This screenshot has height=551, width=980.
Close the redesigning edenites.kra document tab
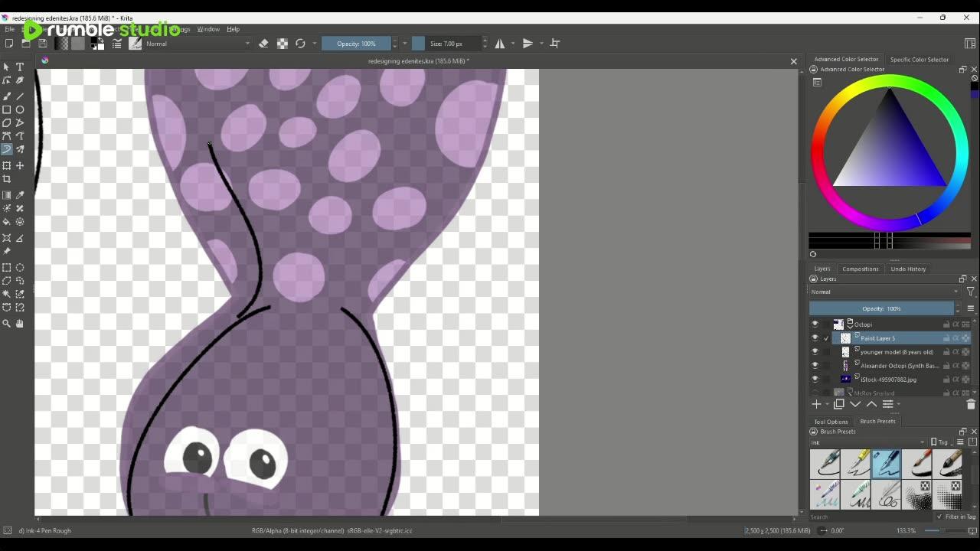tap(793, 61)
